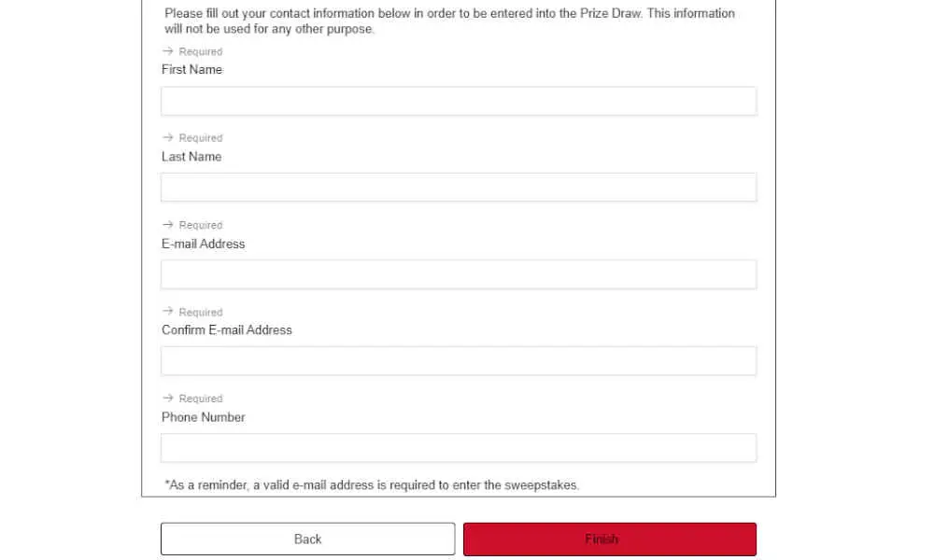Click the arrow icon above First Name
934x560 pixels.
coord(168,51)
